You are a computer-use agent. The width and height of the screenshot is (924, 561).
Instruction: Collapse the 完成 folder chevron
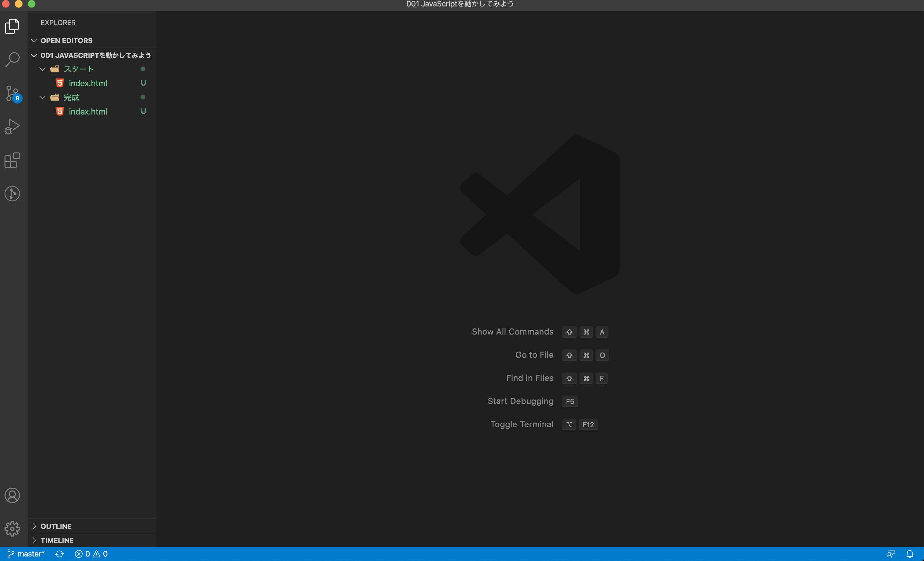click(x=42, y=97)
